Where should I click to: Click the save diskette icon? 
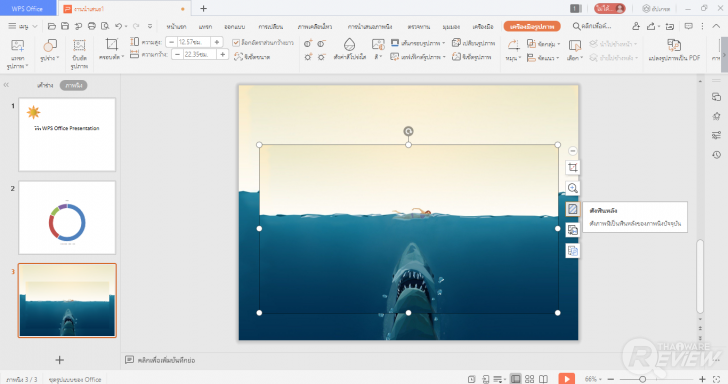click(x=65, y=26)
